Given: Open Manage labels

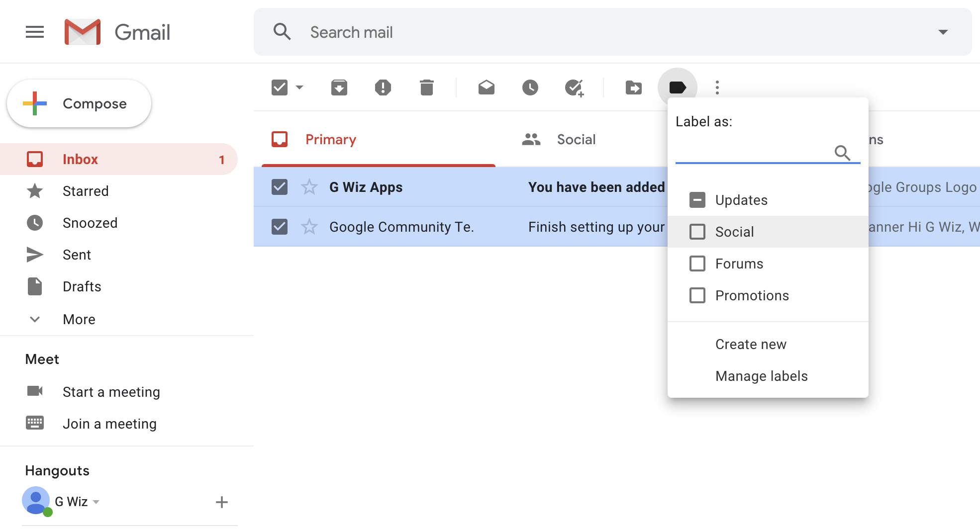Looking at the screenshot, I should coord(768,376).
